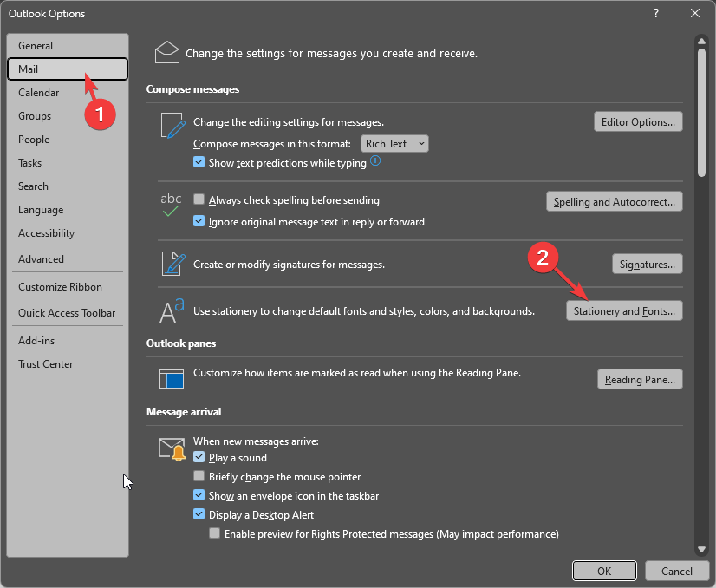This screenshot has height=588, width=716.
Task: Click the signature pencil page icon
Action: [173, 264]
